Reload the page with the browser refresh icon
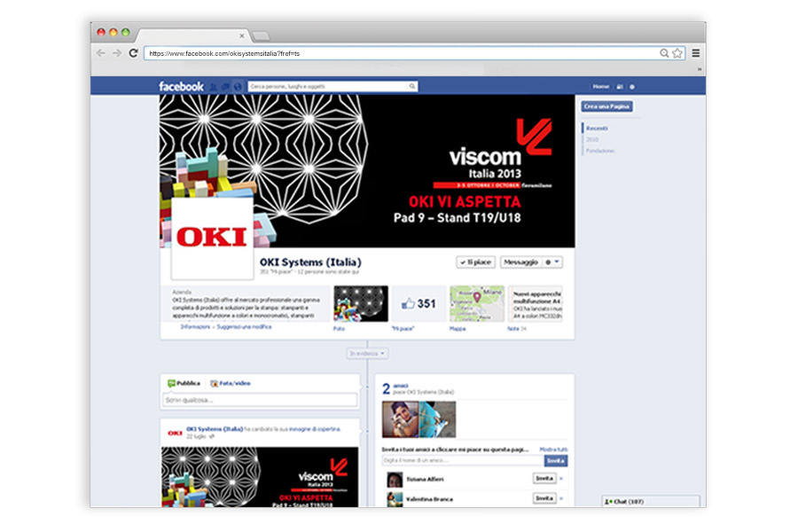 [134, 53]
